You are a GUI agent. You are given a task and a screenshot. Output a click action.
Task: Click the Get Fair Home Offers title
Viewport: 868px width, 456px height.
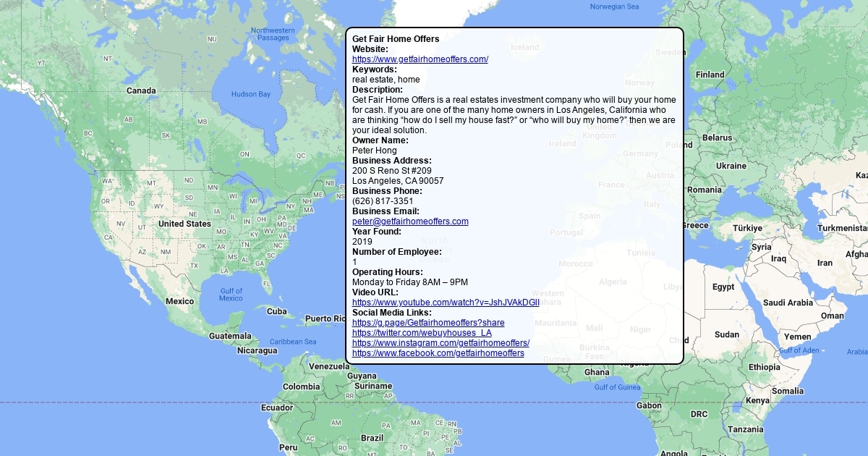tap(396, 39)
